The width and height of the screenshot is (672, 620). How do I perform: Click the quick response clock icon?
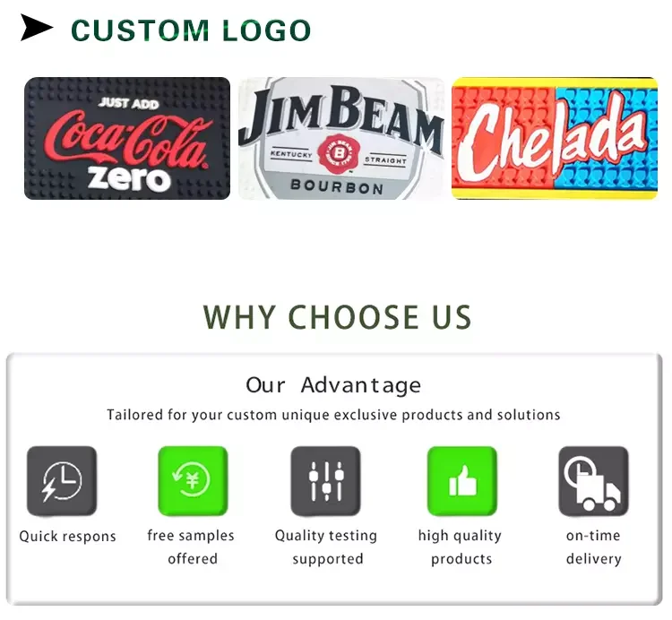62,481
